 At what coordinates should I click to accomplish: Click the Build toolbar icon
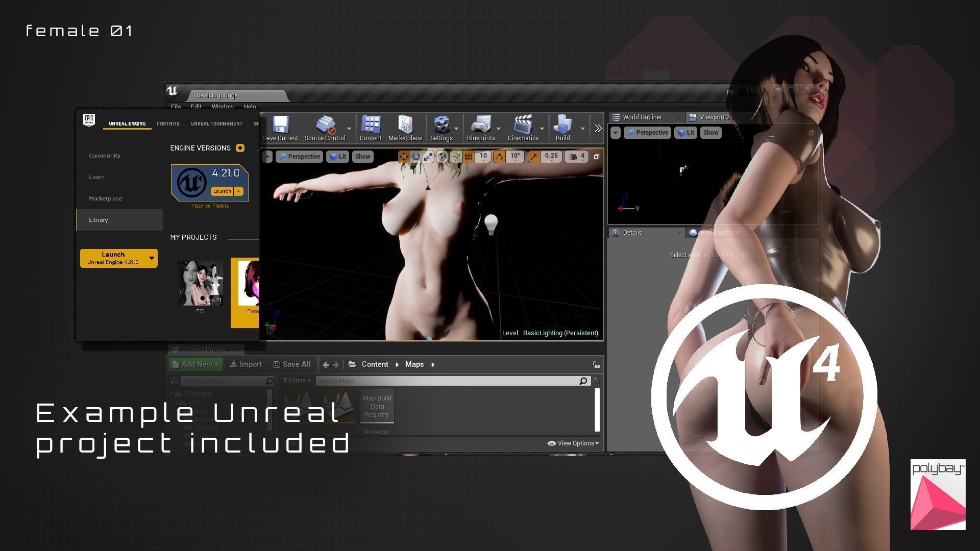tap(562, 125)
